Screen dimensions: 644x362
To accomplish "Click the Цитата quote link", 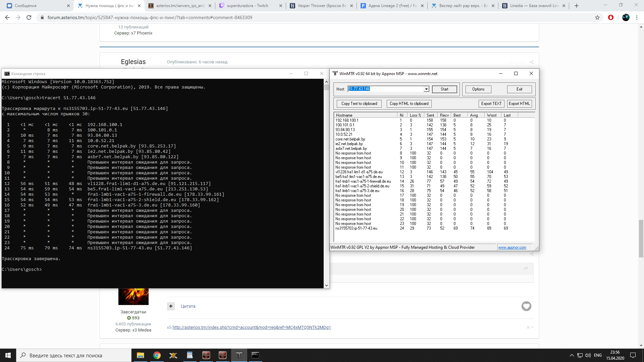I will coord(188,306).
